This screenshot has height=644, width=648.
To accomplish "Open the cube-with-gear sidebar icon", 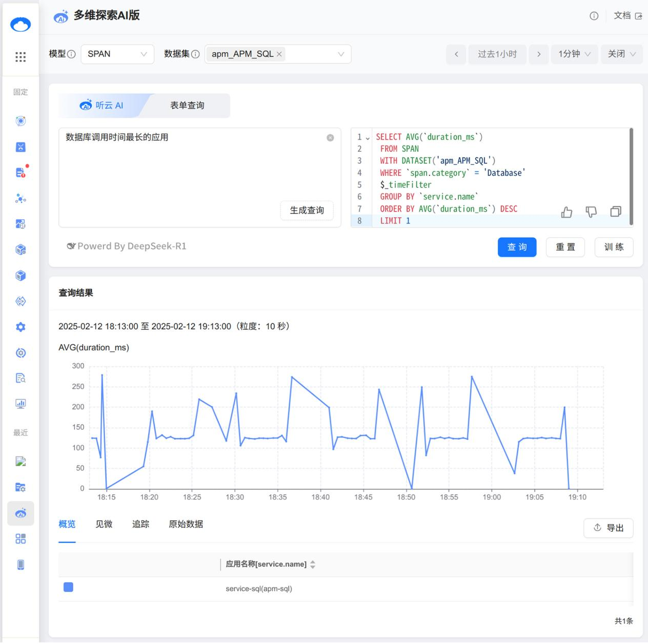I will pos(21,250).
